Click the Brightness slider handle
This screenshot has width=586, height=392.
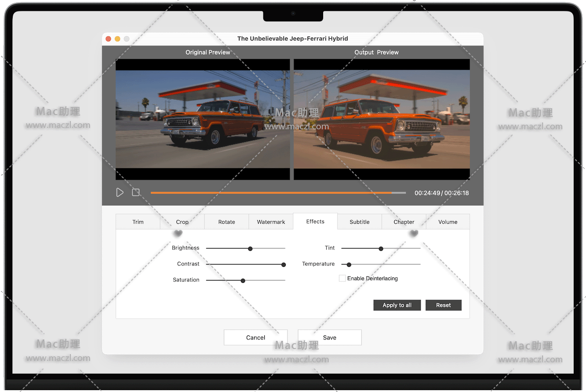(250, 249)
